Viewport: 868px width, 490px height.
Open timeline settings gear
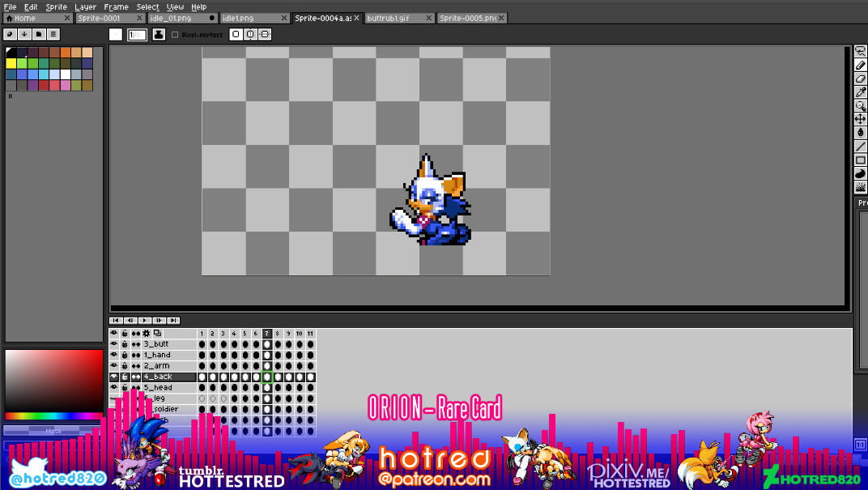point(146,334)
